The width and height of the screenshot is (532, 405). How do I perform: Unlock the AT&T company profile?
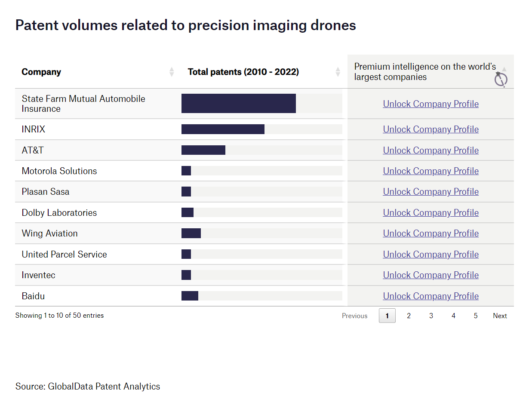pos(431,150)
